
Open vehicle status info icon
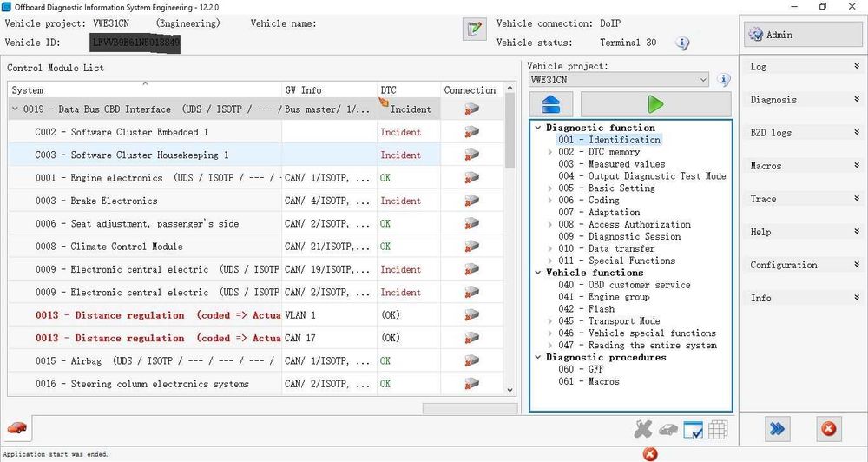tap(682, 43)
